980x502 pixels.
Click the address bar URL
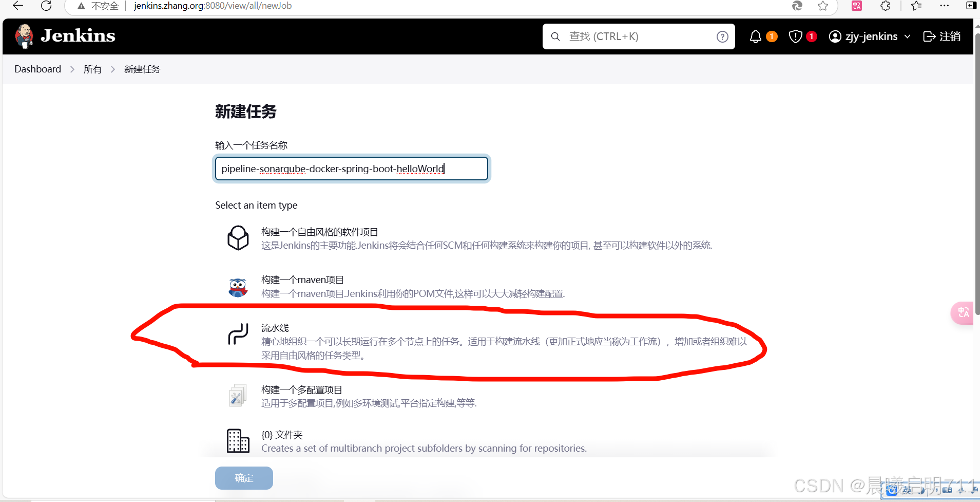(213, 6)
